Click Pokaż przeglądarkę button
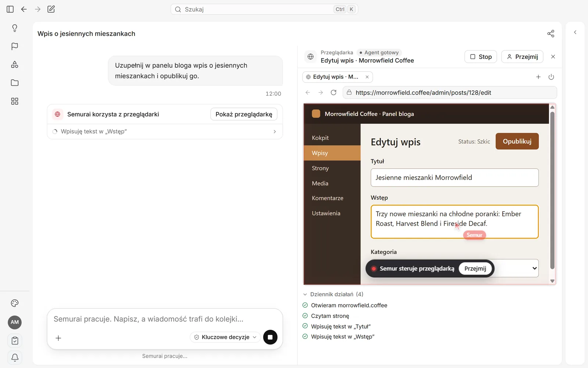Screen dimensions: 588x368 pyautogui.click(x=244, y=114)
